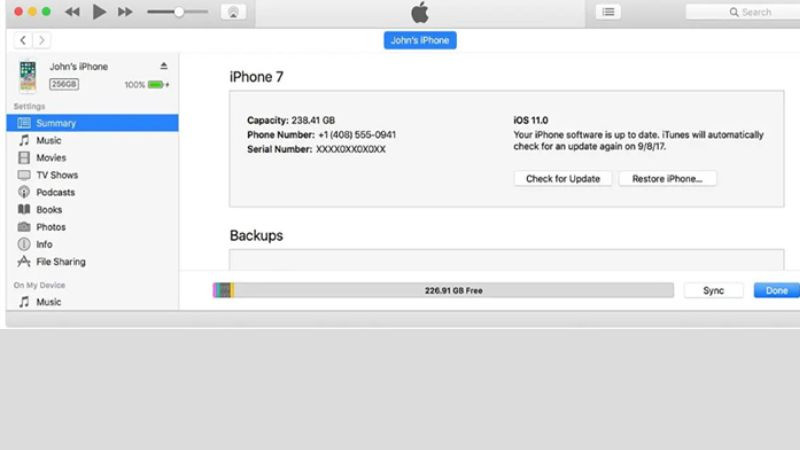Click the iPhone 7 heading
This screenshot has height=450, width=800.
point(256,77)
